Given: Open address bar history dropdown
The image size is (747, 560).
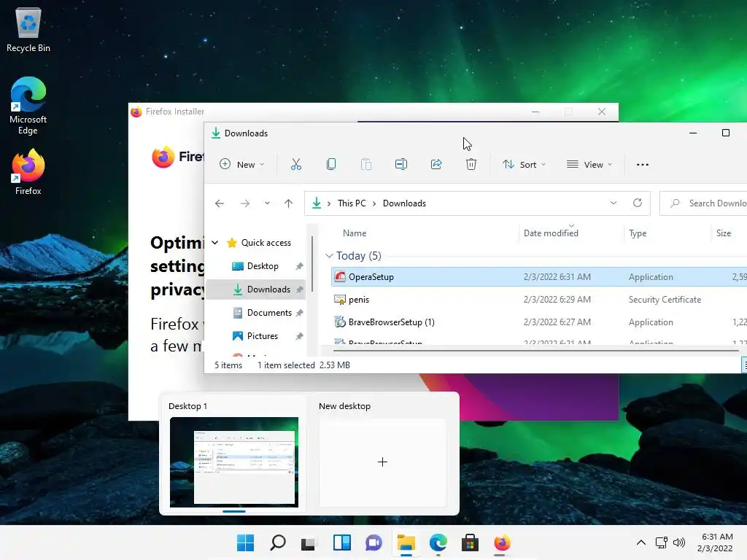Looking at the screenshot, I should point(614,203).
